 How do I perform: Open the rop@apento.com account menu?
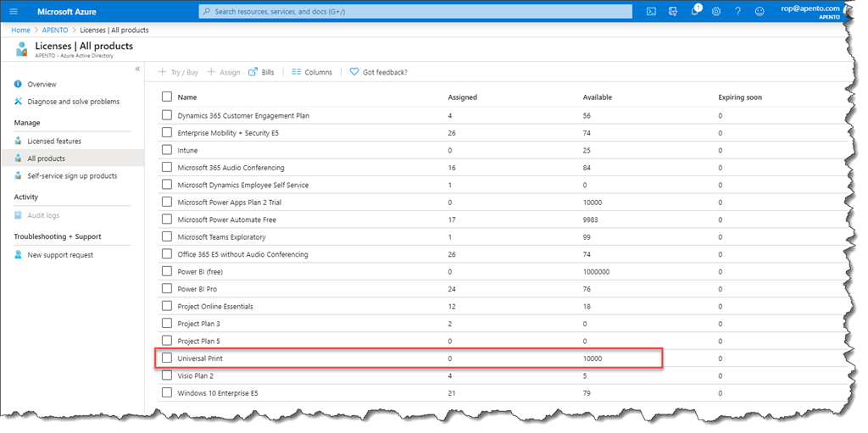click(810, 11)
